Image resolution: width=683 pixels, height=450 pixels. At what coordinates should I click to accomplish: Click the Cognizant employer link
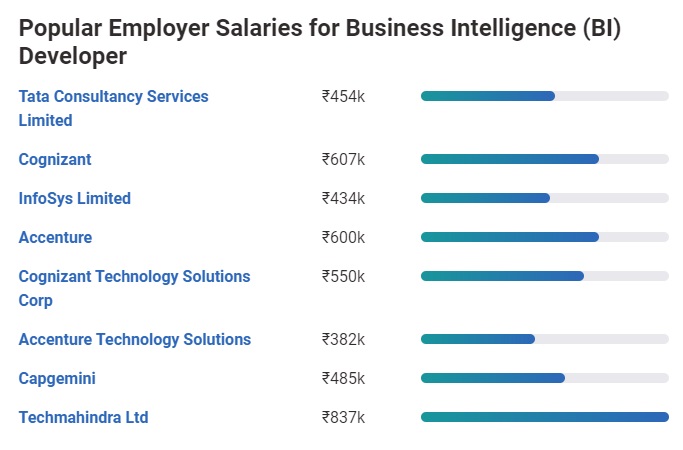[55, 159]
